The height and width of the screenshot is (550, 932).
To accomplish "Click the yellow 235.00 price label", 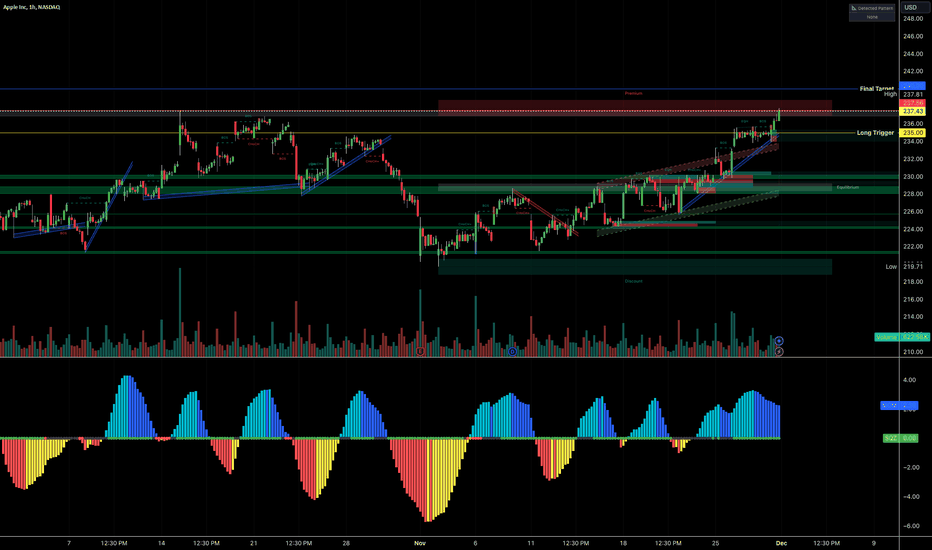I will pyautogui.click(x=912, y=133).
